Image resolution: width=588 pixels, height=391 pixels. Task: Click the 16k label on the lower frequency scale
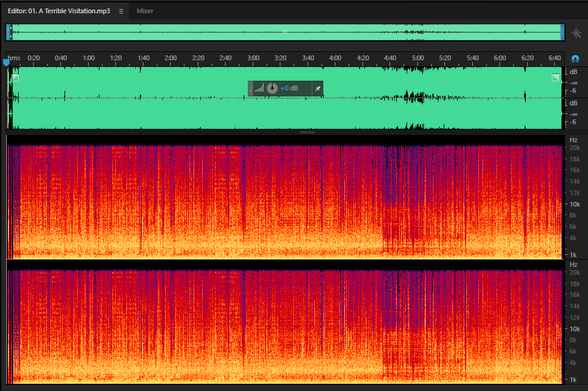tap(575, 295)
